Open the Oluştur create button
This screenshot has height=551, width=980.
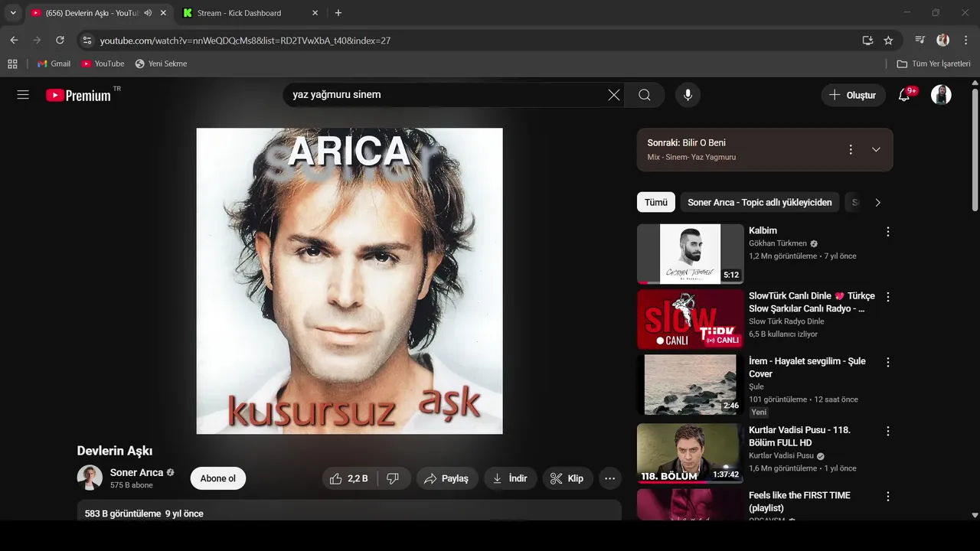pyautogui.click(x=853, y=95)
